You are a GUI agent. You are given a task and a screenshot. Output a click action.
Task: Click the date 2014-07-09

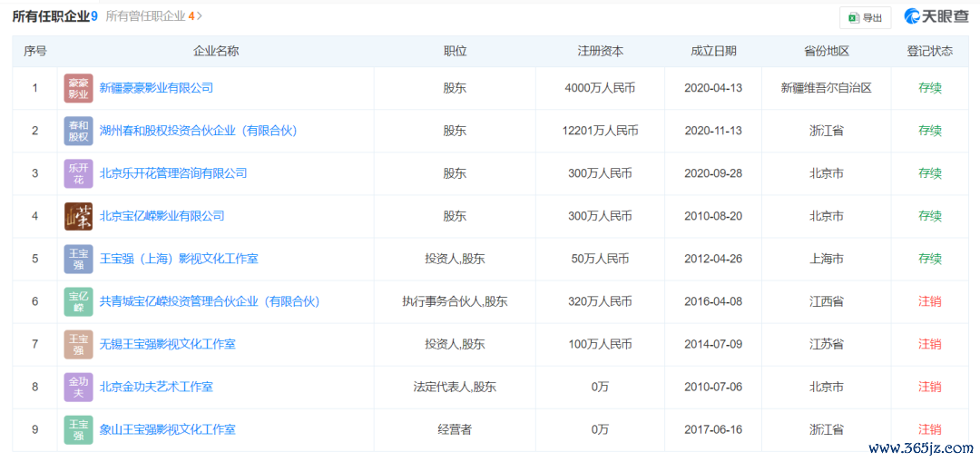point(714,344)
